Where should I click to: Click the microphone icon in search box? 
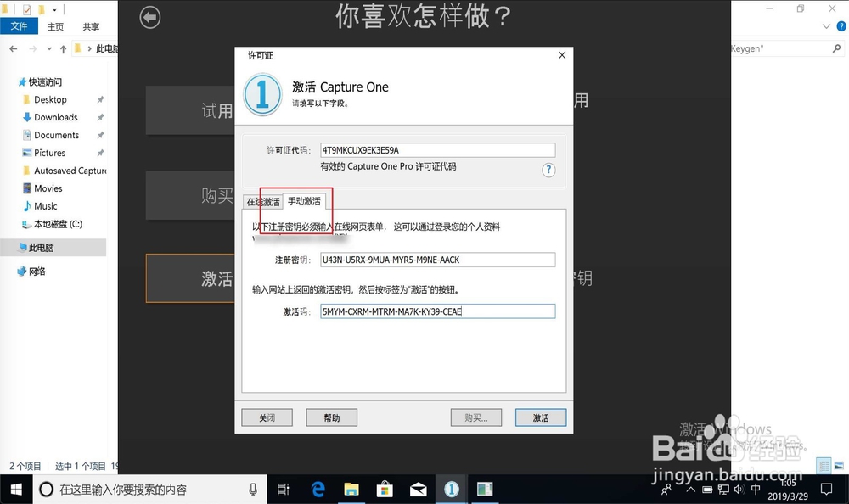click(x=253, y=490)
